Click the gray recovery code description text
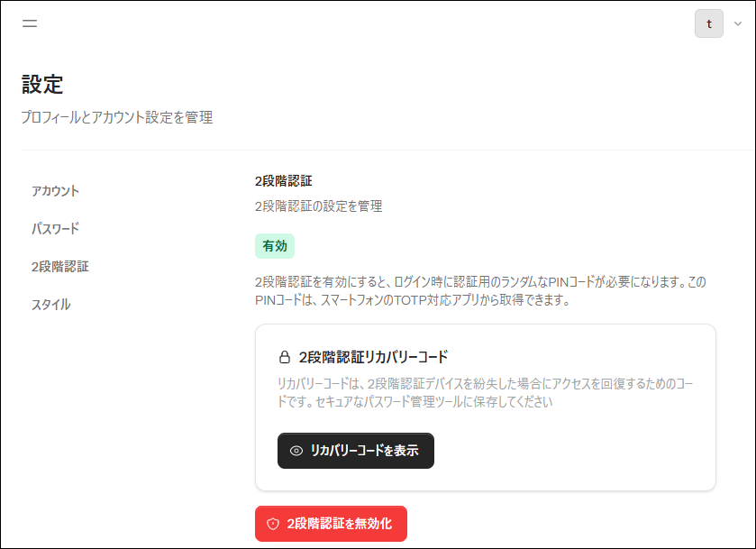Viewport: 756px width, 549px height. click(485, 393)
